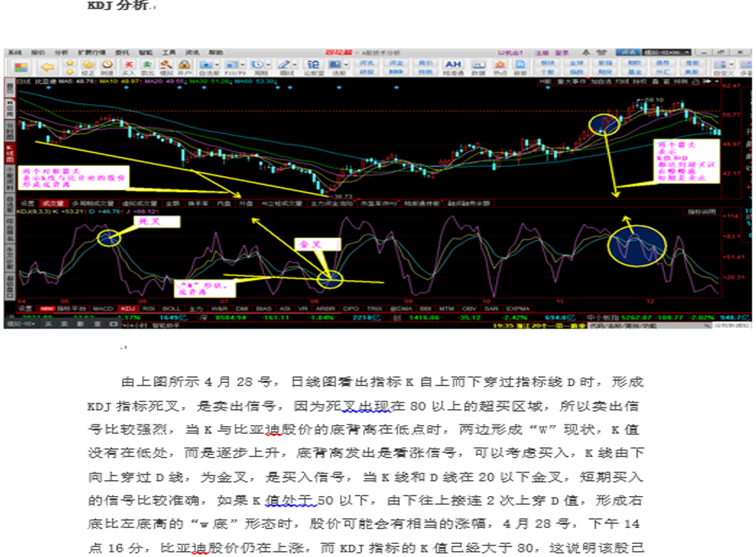Select the 换手率 tab
The width and height of the screenshot is (756, 557).
pyautogui.click(x=198, y=204)
